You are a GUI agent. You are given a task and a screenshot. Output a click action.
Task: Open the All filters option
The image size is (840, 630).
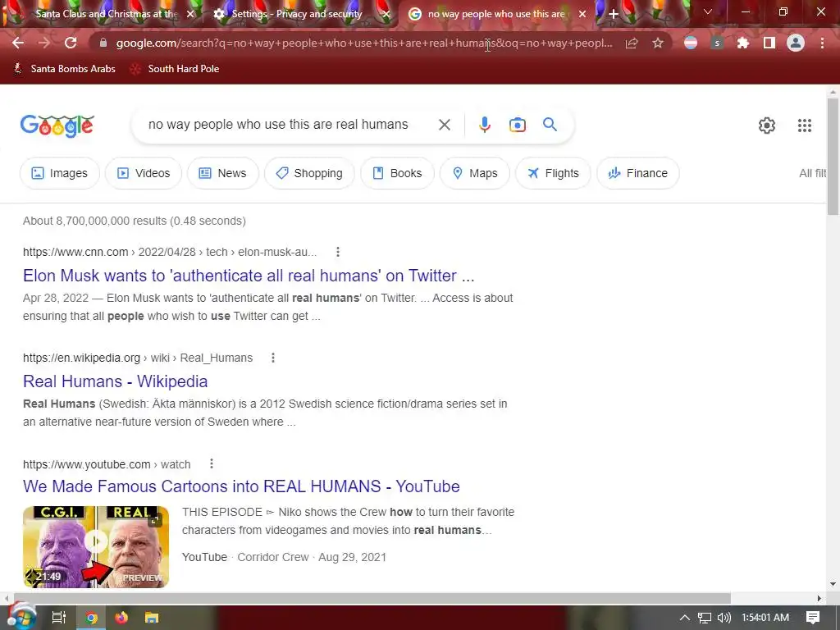pyautogui.click(x=812, y=173)
